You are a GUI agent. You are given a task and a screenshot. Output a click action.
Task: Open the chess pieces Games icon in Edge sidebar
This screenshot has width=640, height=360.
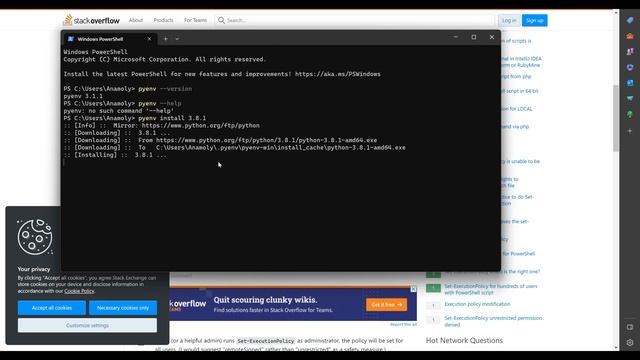coord(630,51)
